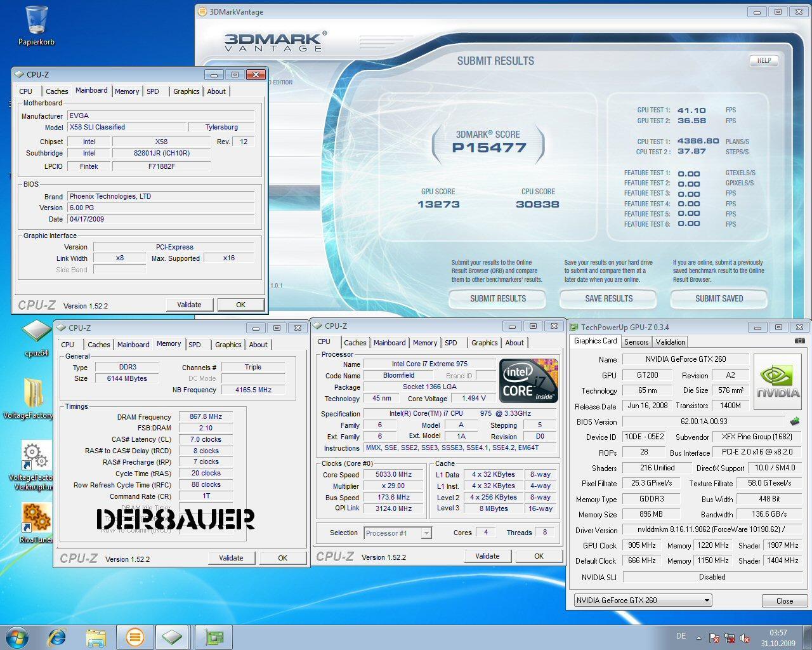Switch to GPU-Z taskbar button
812x650 pixels.
point(214,637)
